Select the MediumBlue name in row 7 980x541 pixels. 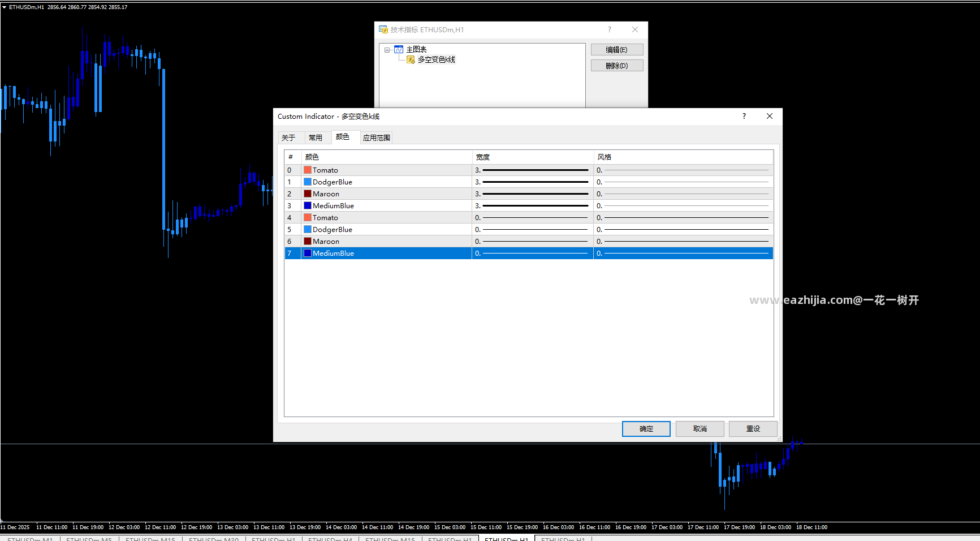(x=334, y=253)
